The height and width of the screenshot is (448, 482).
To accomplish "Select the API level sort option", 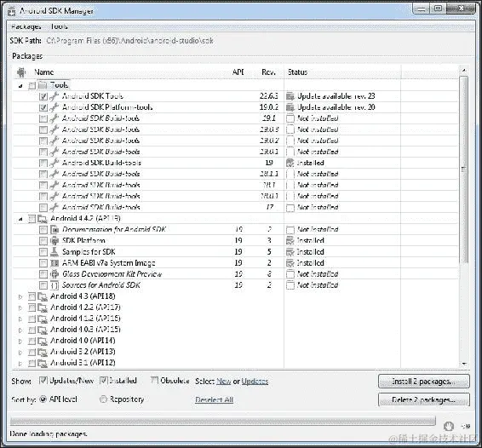I will tap(43, 399).
